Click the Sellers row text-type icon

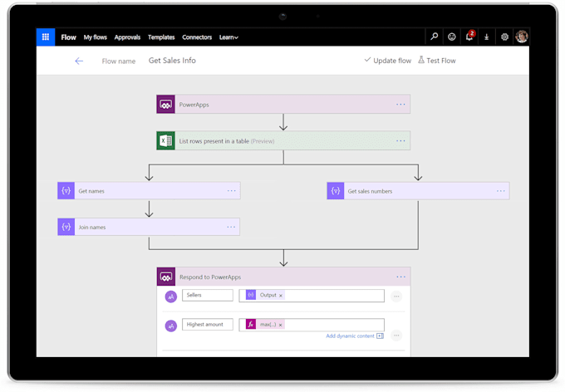coord(171,296)
